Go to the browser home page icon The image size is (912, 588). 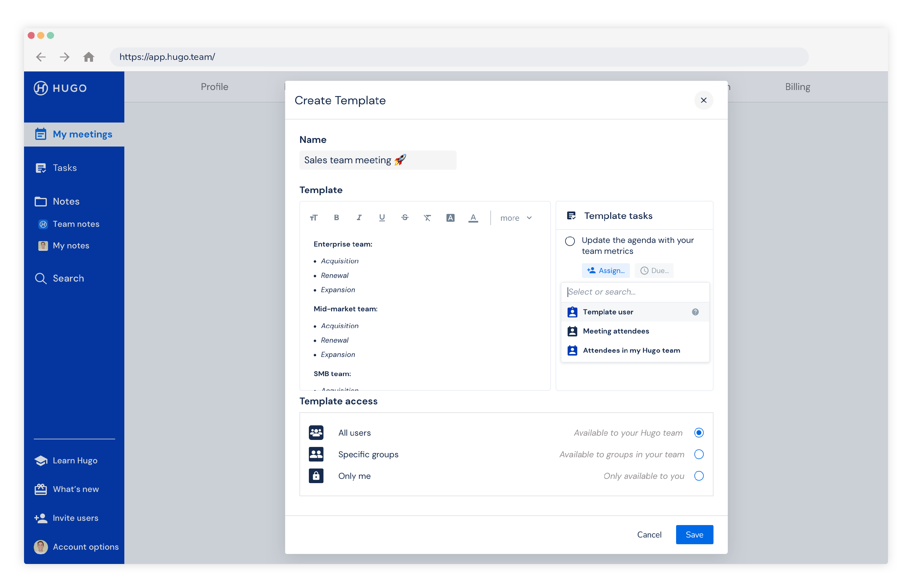(88, 57)
